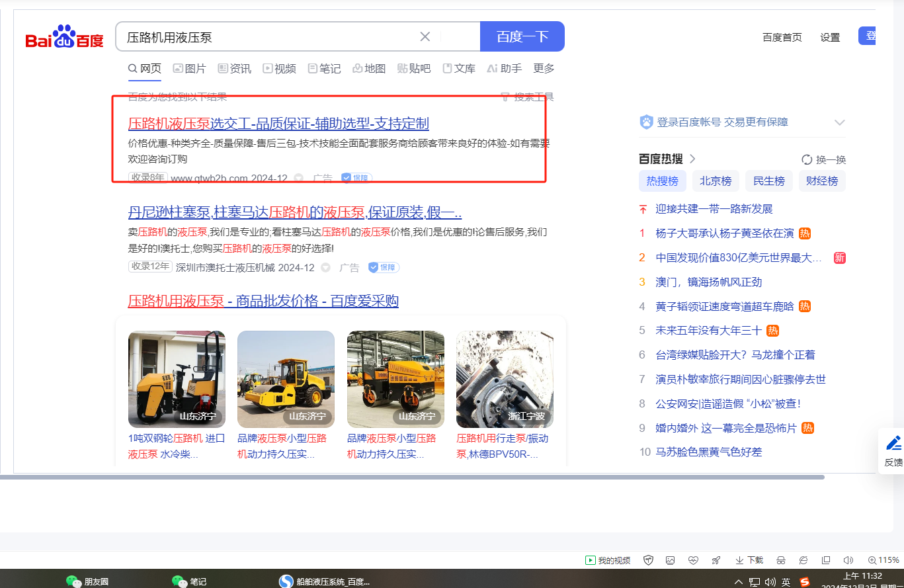Click the top rising-arrow icon in hot search list
This screenshot has width=904, height=588.
pos(643,209)
